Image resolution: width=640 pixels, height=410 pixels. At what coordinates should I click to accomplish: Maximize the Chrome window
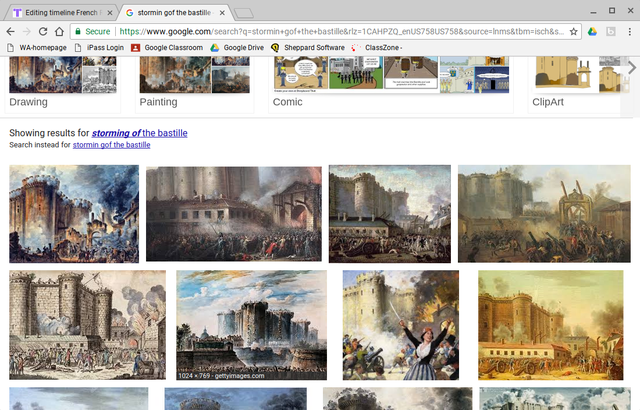[612, 11]
